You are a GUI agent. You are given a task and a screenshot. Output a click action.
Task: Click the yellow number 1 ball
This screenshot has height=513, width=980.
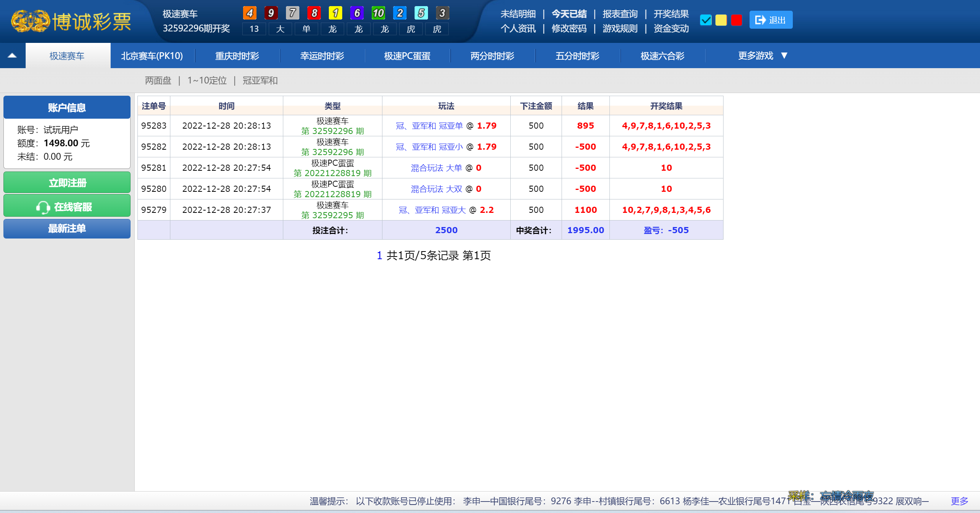[335, 13]
